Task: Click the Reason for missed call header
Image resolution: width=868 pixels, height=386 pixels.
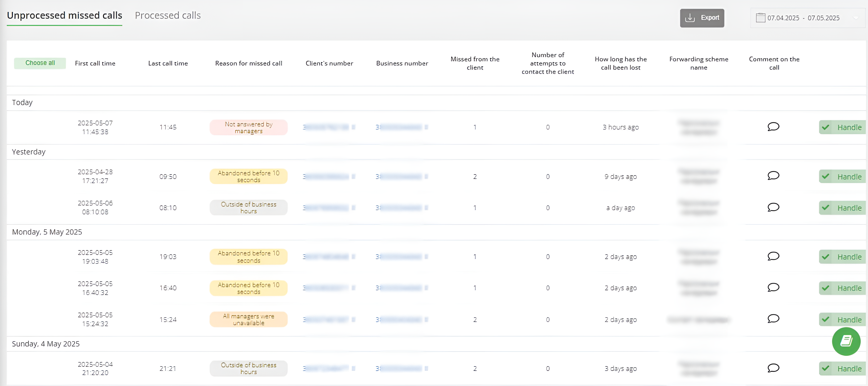Action: pyautogui.click(x=249, y=63)
